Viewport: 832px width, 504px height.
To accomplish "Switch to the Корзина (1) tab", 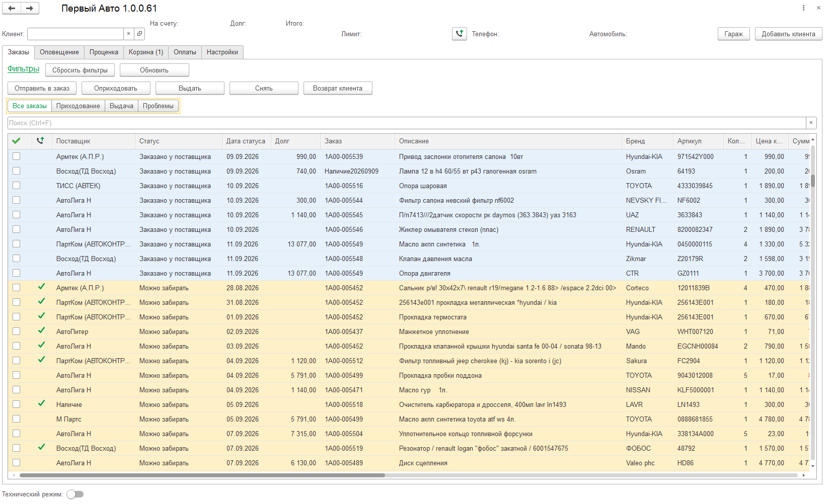I will pyautogui.click(x=146, y=52).
